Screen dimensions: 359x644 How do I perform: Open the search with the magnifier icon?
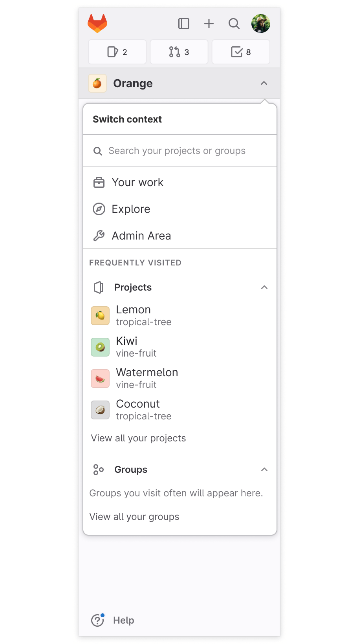(x=234, y=24)
